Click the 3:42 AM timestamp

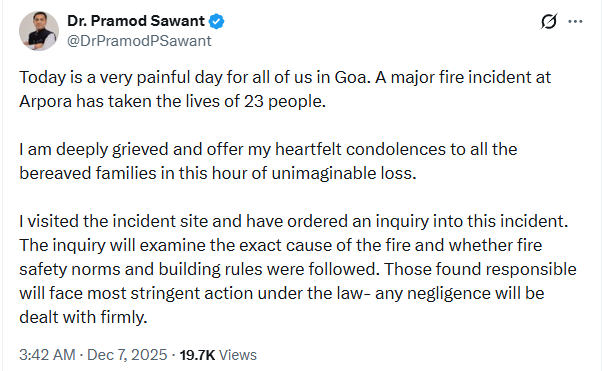point(47,354)
